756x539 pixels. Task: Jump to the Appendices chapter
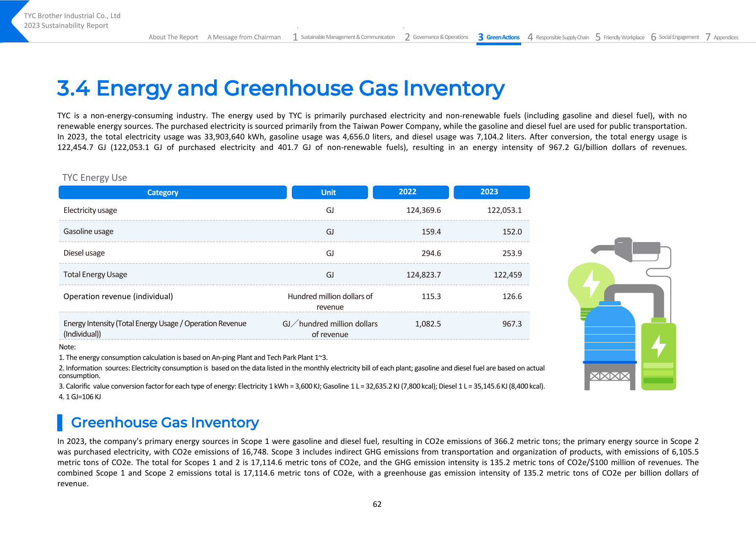coord(722,37)
